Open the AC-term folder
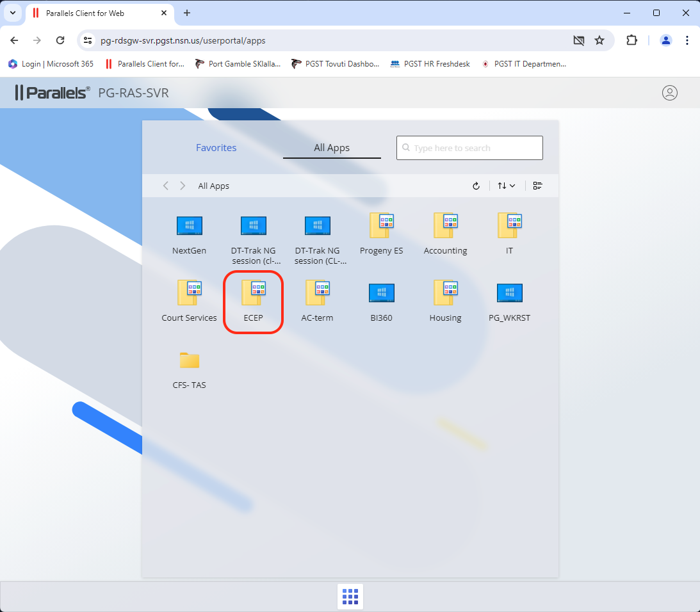The height and width of the screenshot is (612, 700). tap(317, 302)
